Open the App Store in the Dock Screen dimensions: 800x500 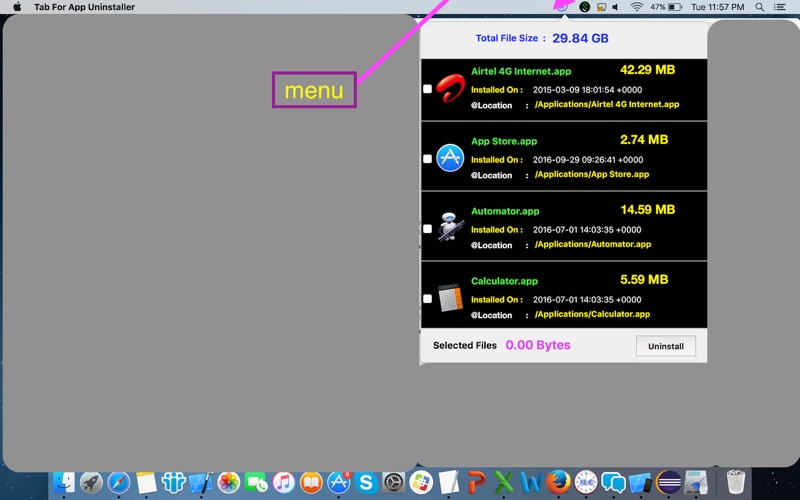(x=339, y=482)
